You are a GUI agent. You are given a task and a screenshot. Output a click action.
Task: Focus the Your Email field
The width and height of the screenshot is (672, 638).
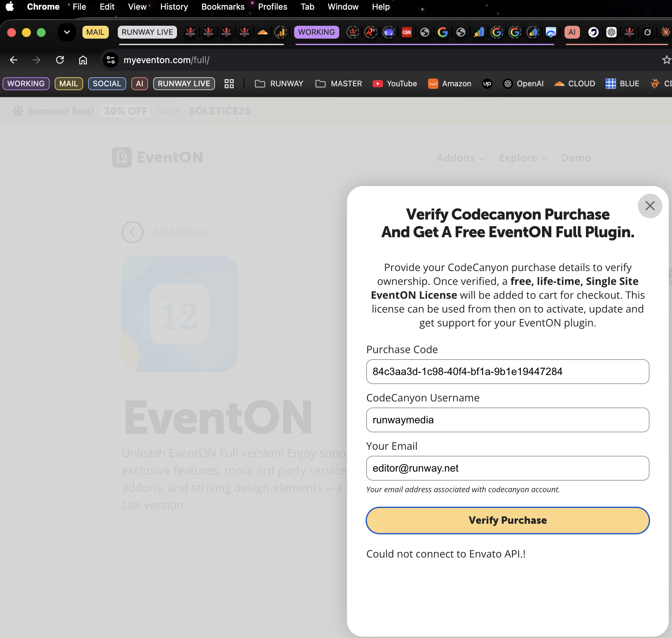click(x=508, y=468)
